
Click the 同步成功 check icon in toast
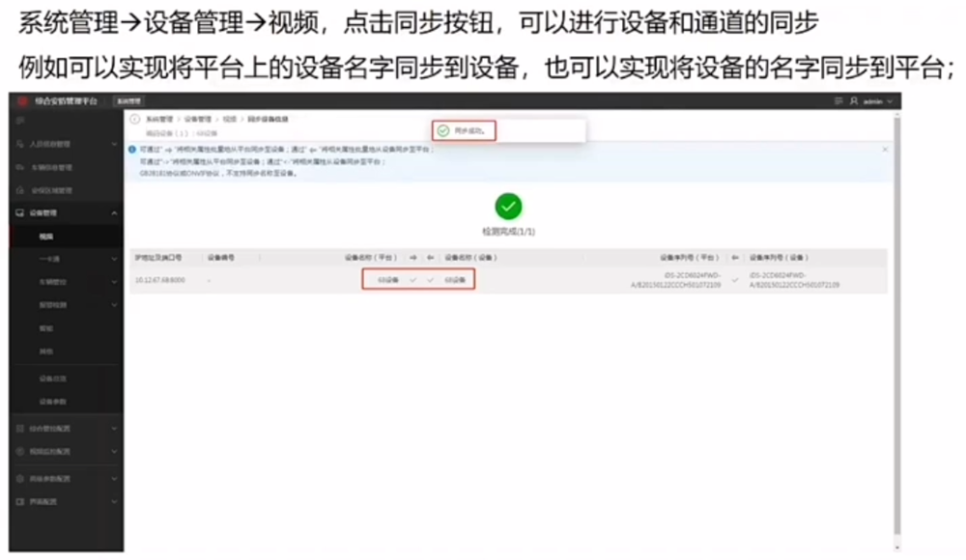pyautogui.click(x=443, y=130)
